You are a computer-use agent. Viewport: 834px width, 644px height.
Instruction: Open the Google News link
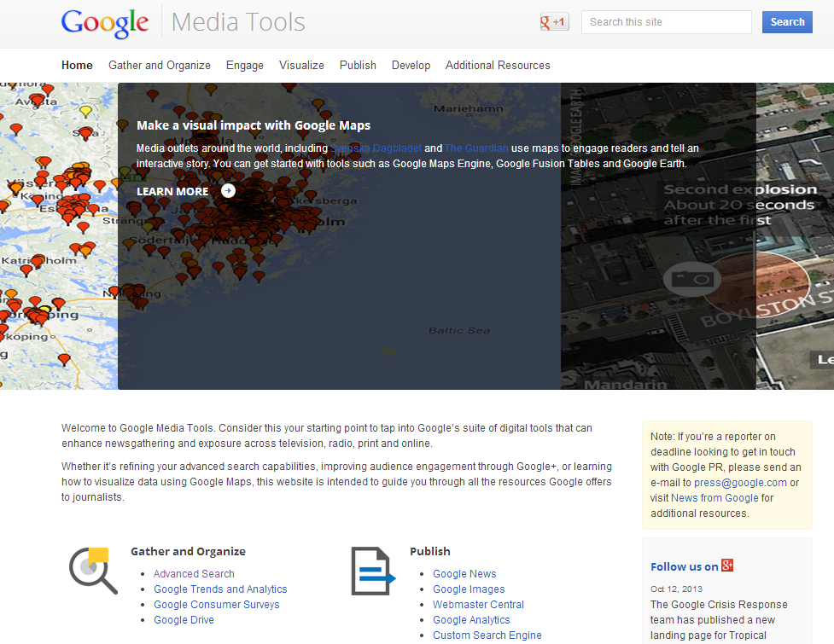(x=464, y=574)
